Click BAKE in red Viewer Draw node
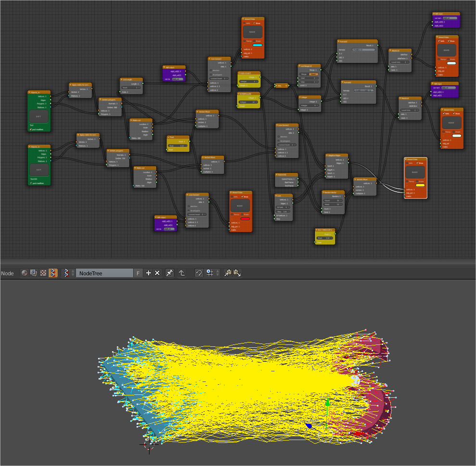 coord(240,206)
